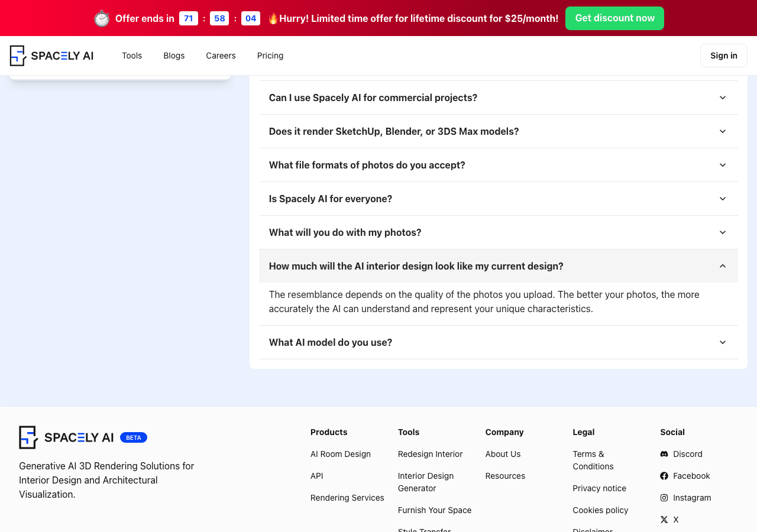The image size is (757, 532).
Task: Click the Get discount now button
Action: [614, 18]
